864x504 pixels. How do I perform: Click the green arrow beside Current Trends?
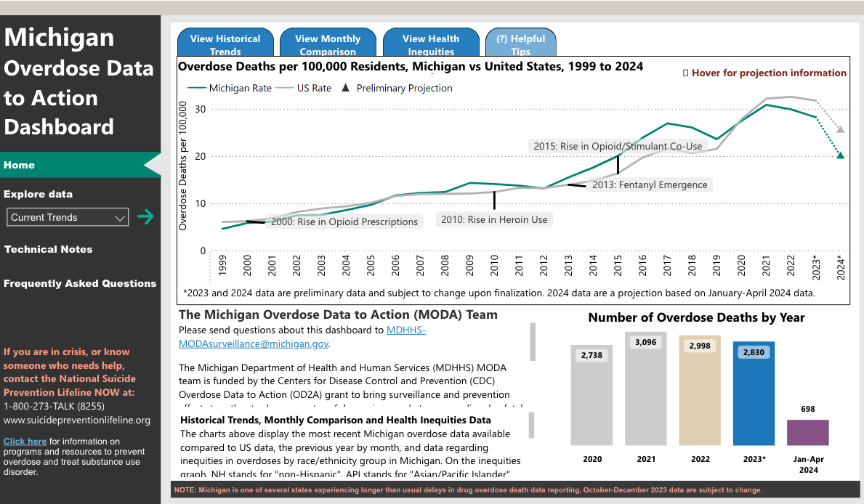[x=145, y=216]
